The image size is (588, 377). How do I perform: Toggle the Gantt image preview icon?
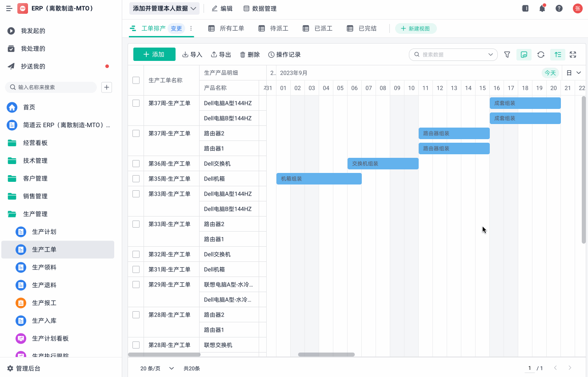524,54
